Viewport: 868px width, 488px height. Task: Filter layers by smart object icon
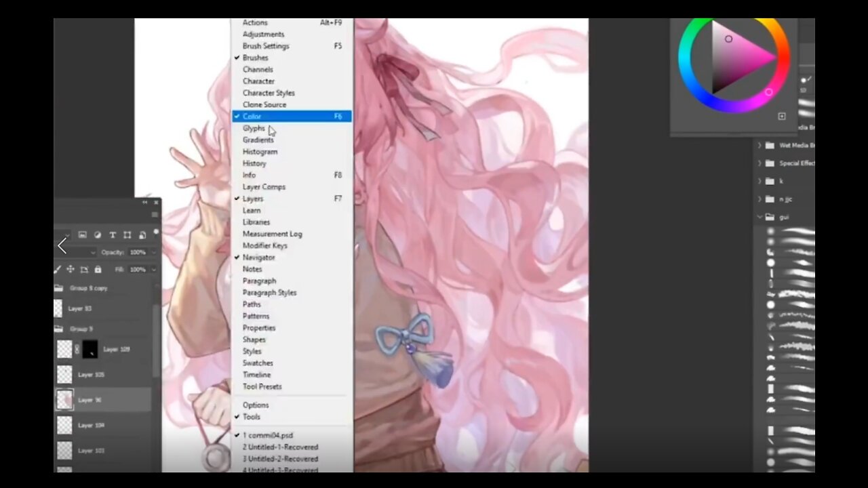(x=142, y=235)
